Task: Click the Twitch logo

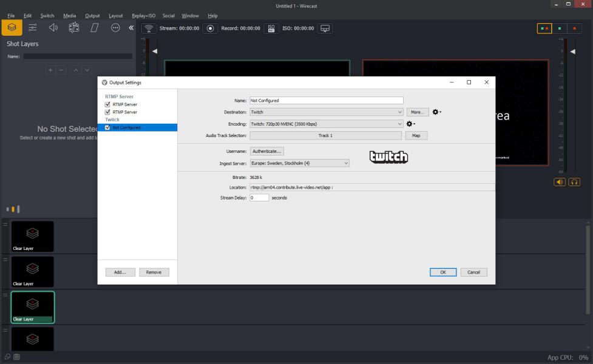Action: [389, 157]
